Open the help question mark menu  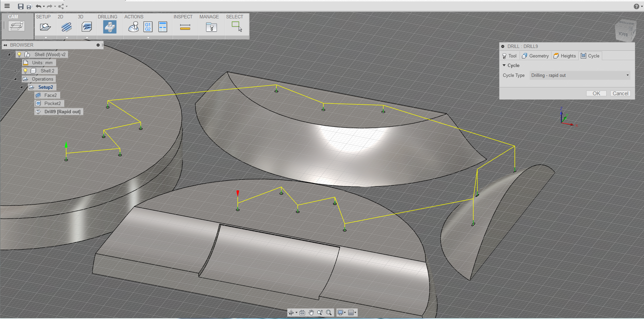[636, 6]
